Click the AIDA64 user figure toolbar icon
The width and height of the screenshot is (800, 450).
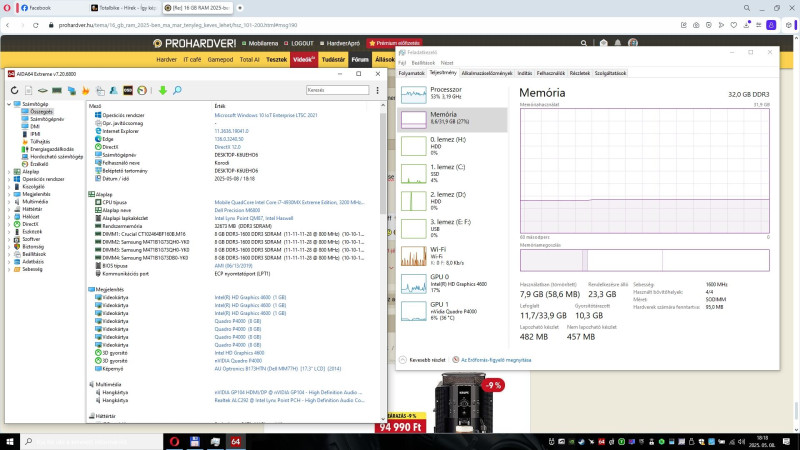tap(113, 90)
